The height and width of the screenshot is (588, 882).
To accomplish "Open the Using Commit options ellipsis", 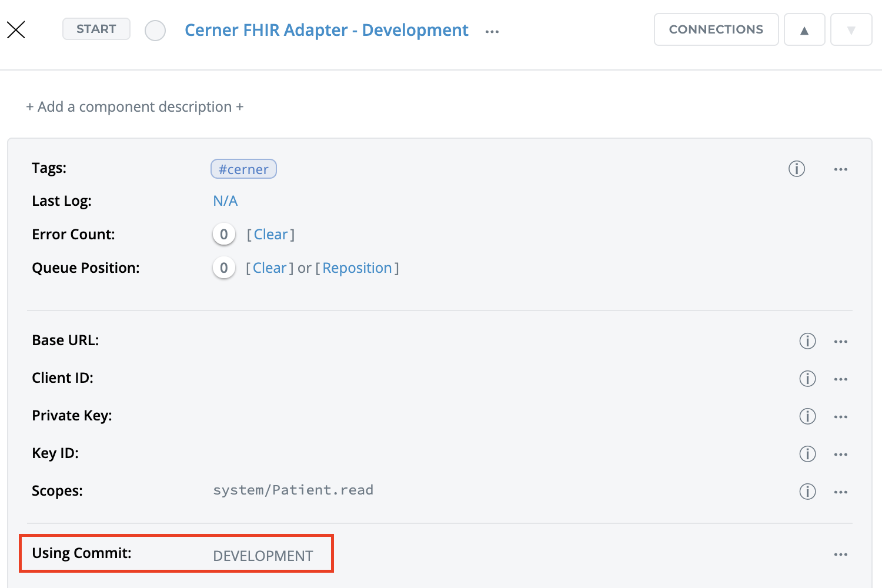I will (840, 554).
